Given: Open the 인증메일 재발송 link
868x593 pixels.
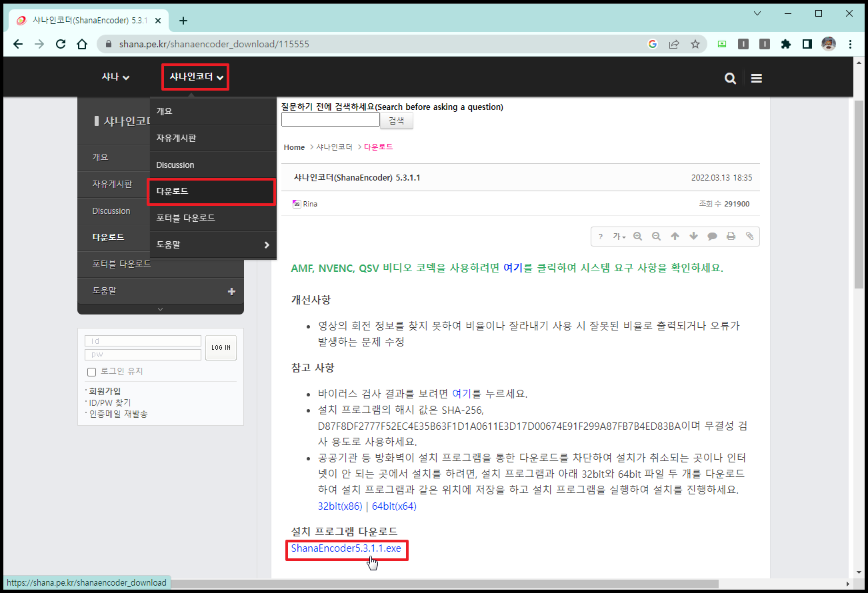Looking at the screenshot, I should point(118,414).
